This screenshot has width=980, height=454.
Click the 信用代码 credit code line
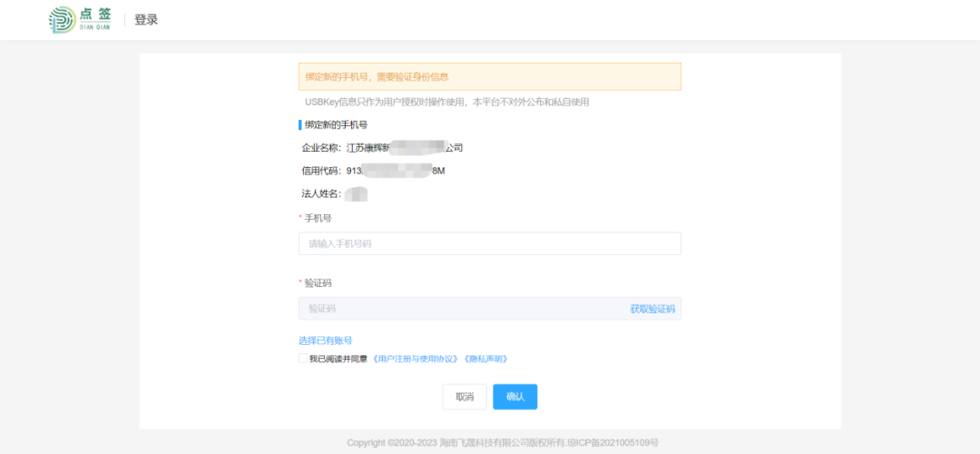tap(373, 171)
